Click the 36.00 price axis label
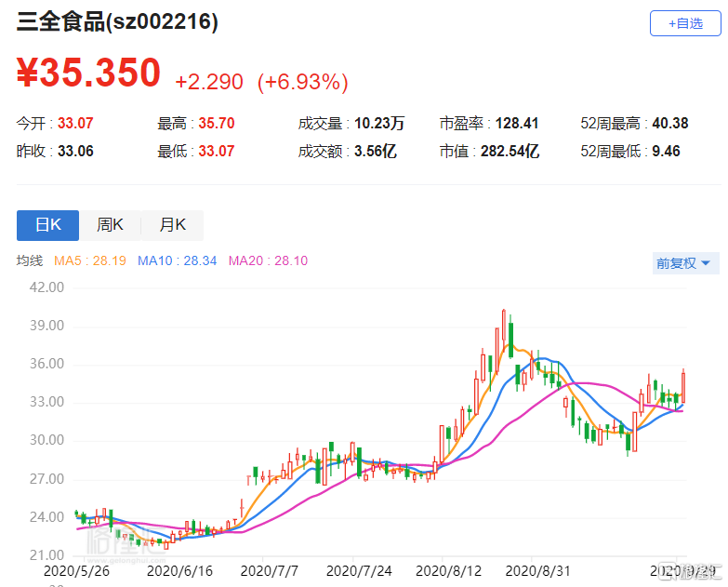Image resolution: width=728 pixels, height=587 pixels. (46, 363)
